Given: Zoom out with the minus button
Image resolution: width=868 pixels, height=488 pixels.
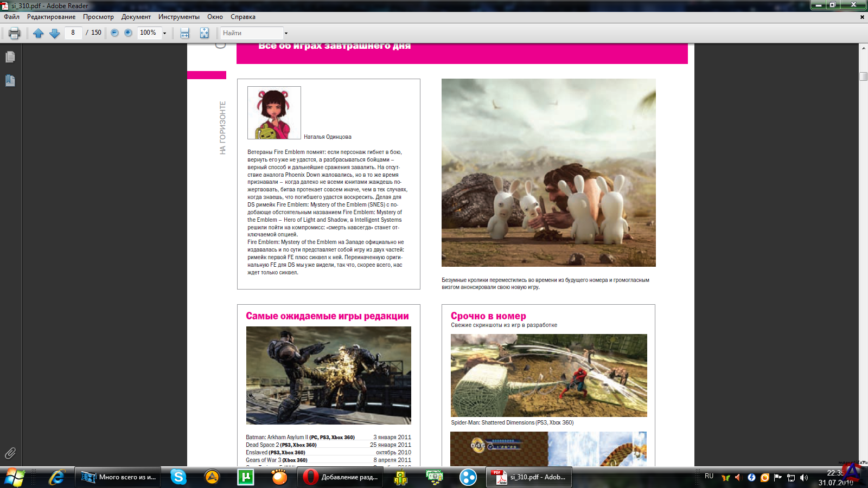Looking at the screenshot, I should point(114,33).
